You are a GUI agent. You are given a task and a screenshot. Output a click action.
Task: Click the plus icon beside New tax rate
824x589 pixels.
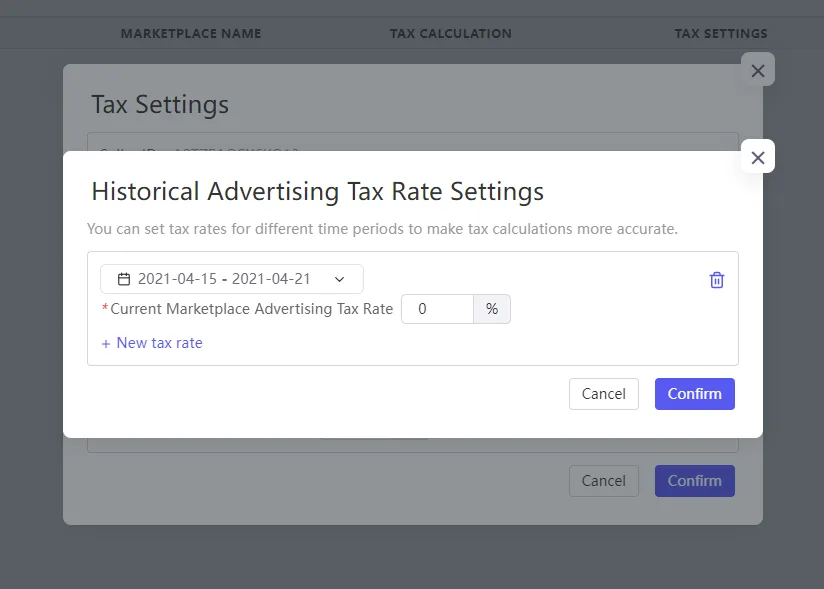click(x=106, y=344)
